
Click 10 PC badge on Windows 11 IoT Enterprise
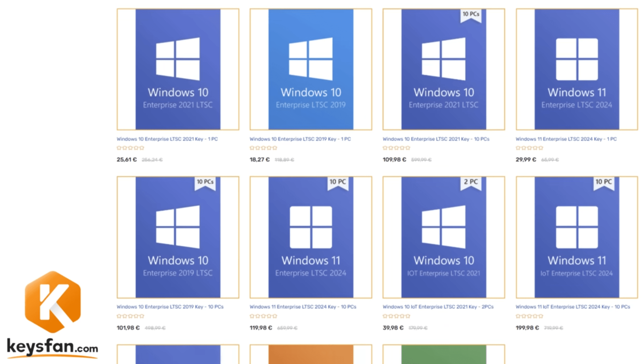[x=603, y=182]
